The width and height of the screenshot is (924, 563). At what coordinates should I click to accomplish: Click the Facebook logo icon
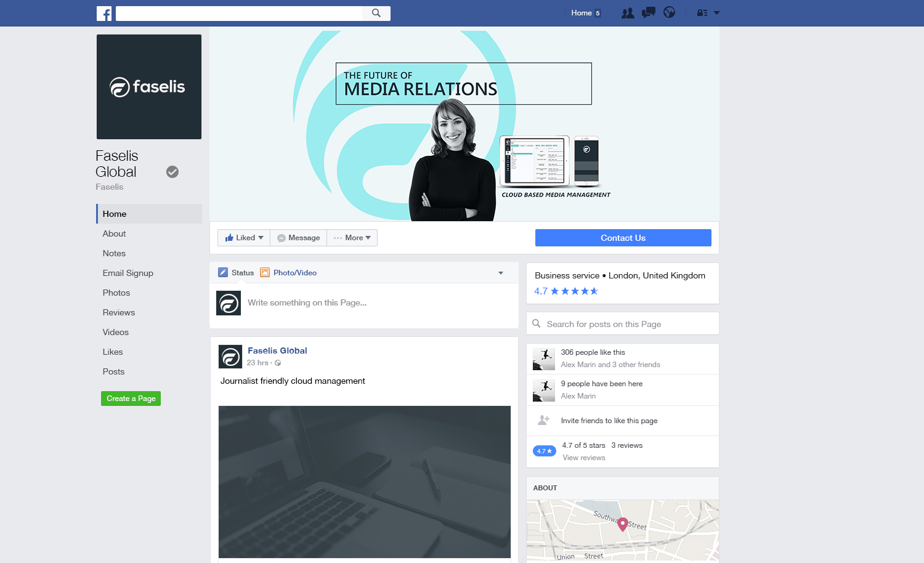(x=104, y=14)
